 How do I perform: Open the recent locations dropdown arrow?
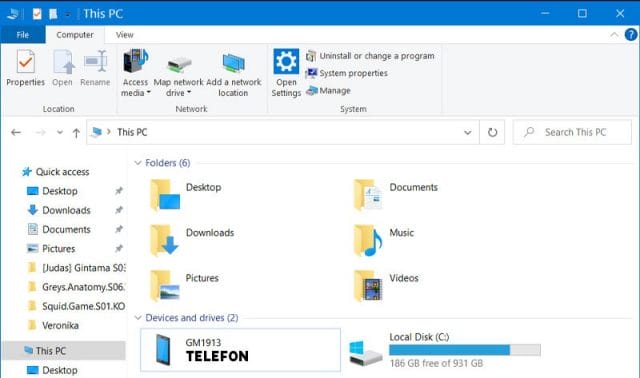pyautogui.click(x=60, y=132)
